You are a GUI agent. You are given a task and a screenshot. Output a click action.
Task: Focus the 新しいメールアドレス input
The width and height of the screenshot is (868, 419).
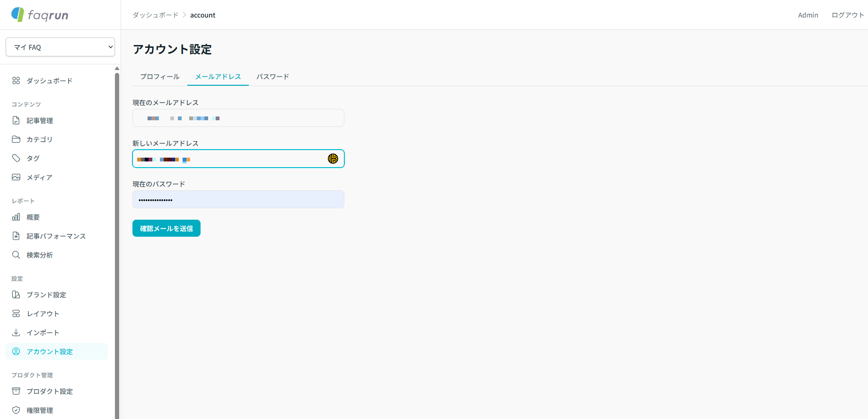pos(238,159)
